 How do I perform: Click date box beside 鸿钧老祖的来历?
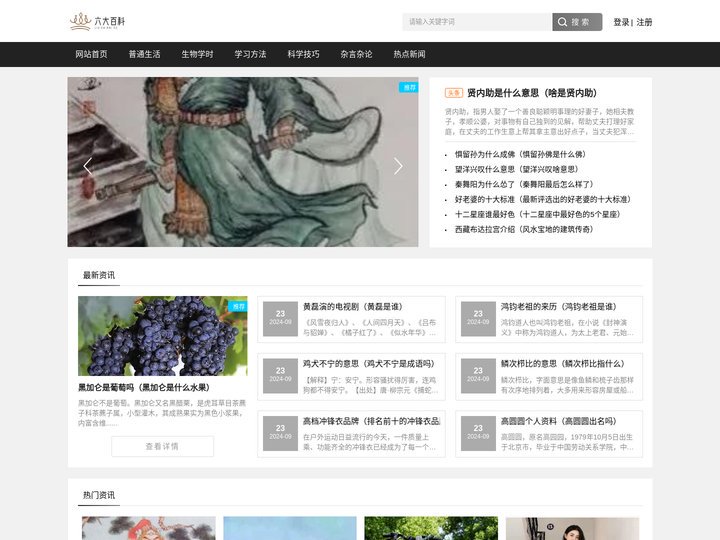pos(478,319)
